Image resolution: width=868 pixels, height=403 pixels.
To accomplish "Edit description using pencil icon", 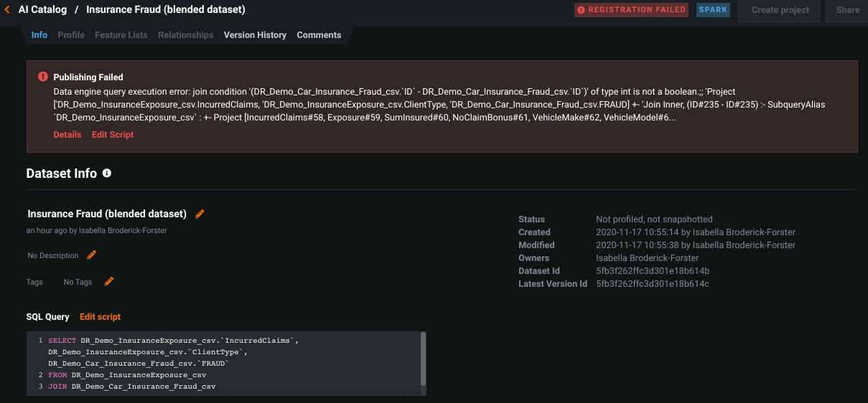I will click(91, 255).
